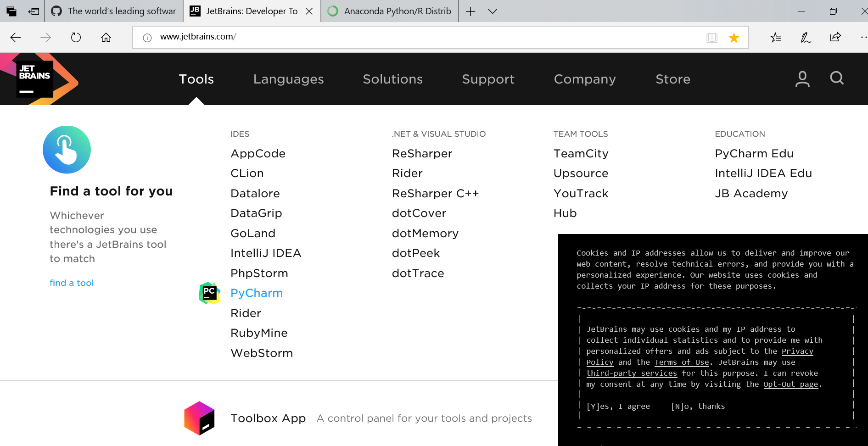Open the IntelliJ IDEA product link

(x=266, y=253)
